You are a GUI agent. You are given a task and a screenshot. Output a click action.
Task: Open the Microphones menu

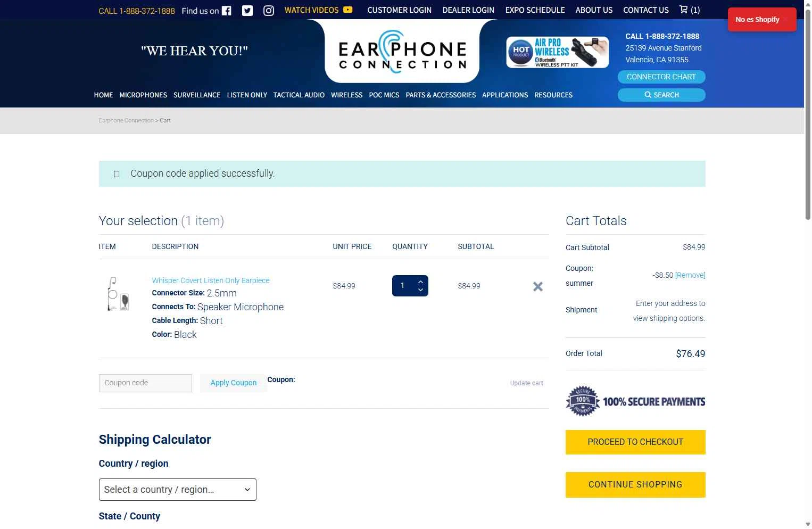tap(143, 95)
